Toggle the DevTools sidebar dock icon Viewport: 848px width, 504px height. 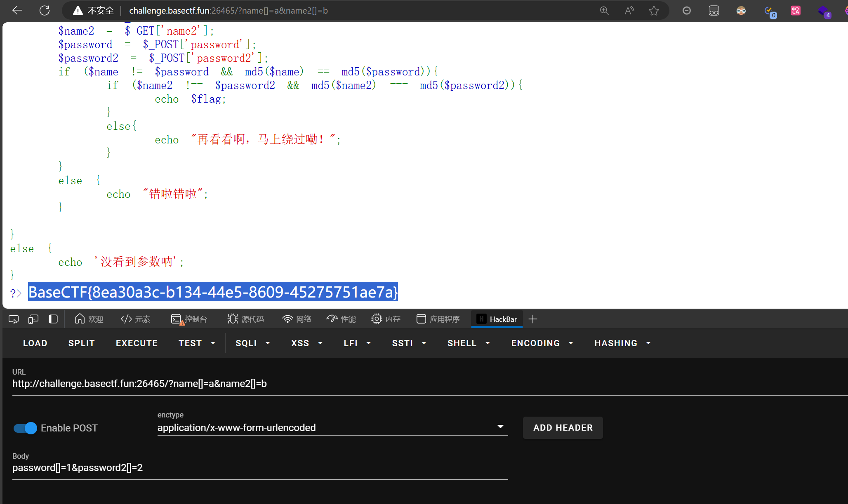(x=53, y=319)
